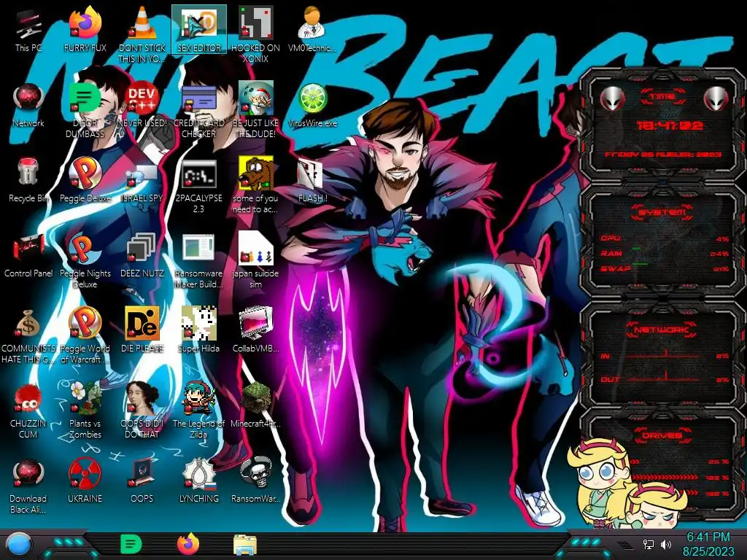This screenshot has width=747, height=560.
Task: Open the UKRAINE radiation symbol shortcut
Action: click(85, 481)
